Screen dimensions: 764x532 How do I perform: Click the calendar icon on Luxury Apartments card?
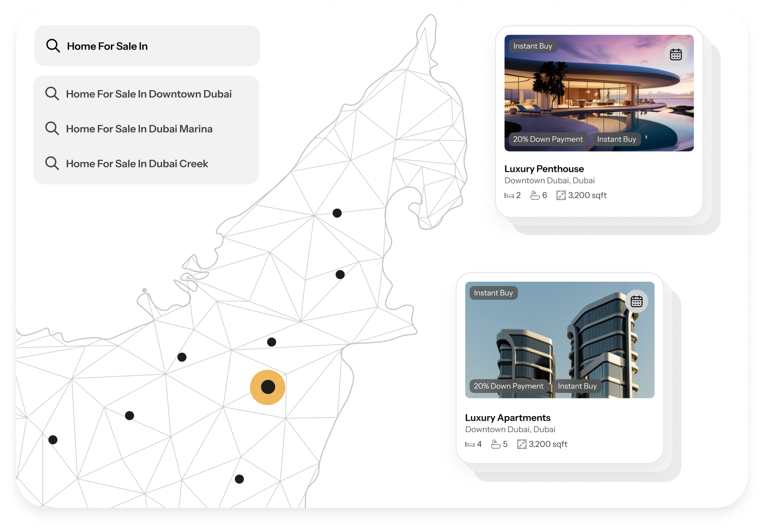pyautogui.click(x=636, y=301)
